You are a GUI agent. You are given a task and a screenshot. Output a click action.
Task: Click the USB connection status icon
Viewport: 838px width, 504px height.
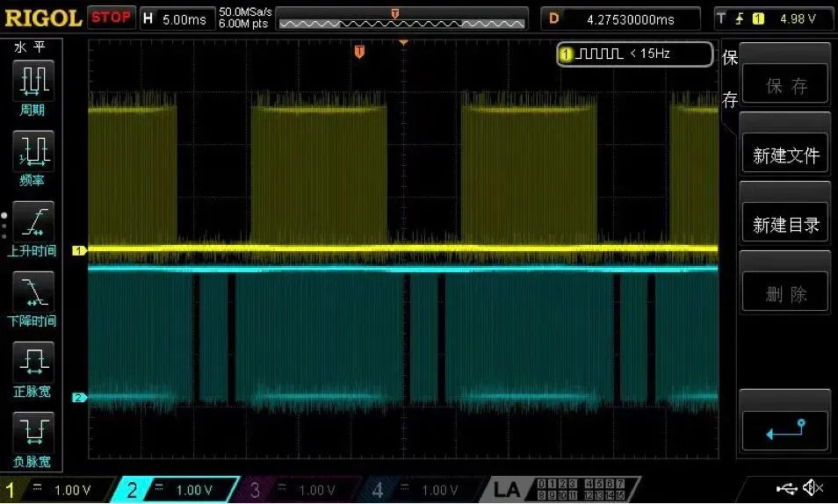(x=787, y=488)
